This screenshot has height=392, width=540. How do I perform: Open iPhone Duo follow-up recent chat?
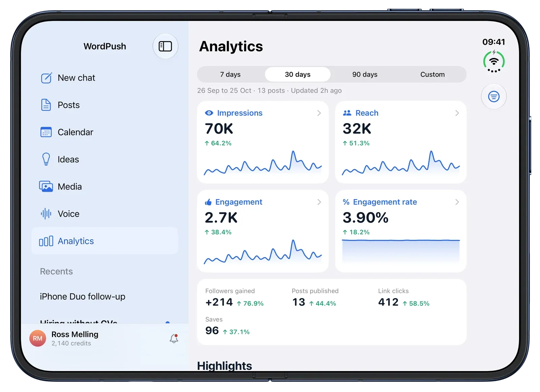[83, 297]
